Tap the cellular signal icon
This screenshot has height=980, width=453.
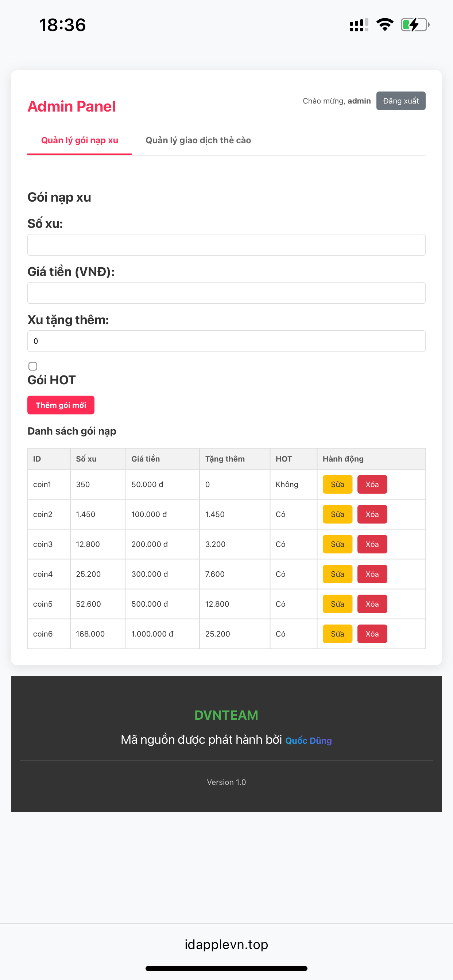(359, 25)
